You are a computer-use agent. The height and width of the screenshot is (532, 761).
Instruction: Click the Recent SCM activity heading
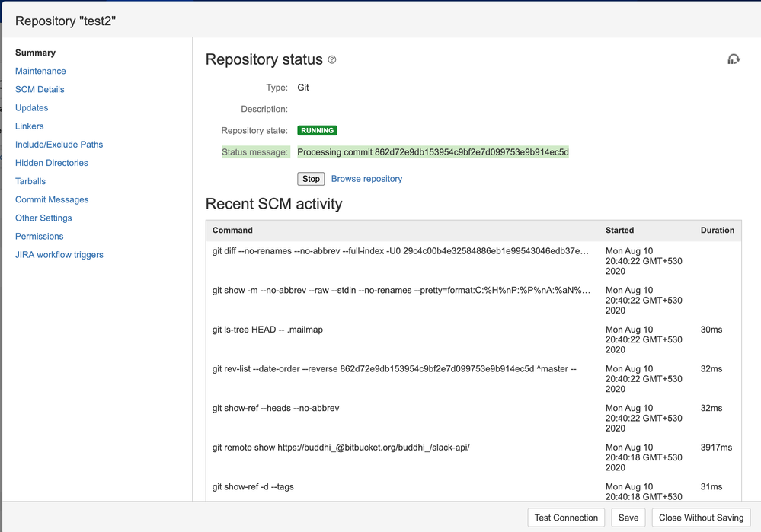(x=273, y=204)
